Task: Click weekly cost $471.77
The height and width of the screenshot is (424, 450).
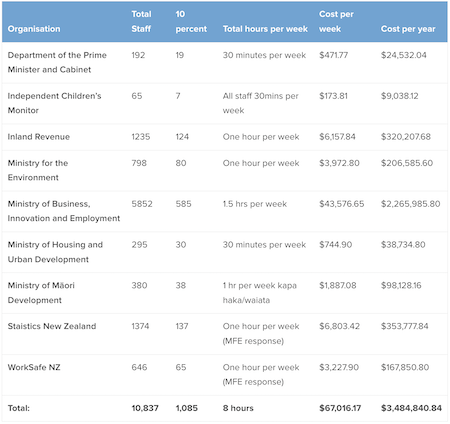Action: [x=333, y=55]
